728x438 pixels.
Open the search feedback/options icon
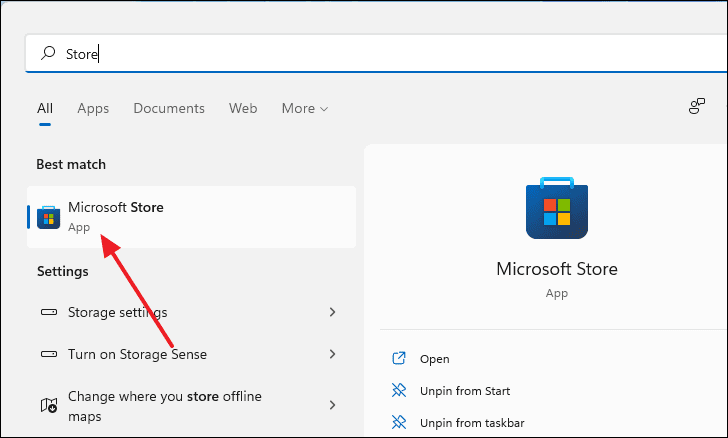696,106
